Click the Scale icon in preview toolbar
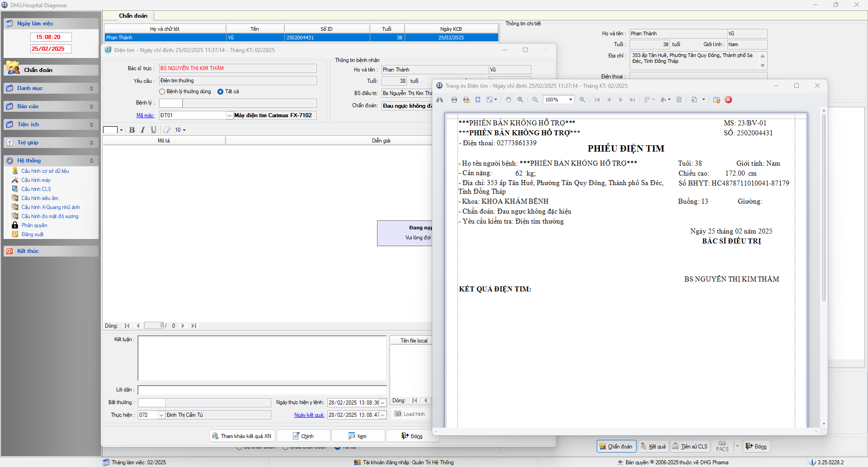Screen dimensions: 868x467 [490, 100]
